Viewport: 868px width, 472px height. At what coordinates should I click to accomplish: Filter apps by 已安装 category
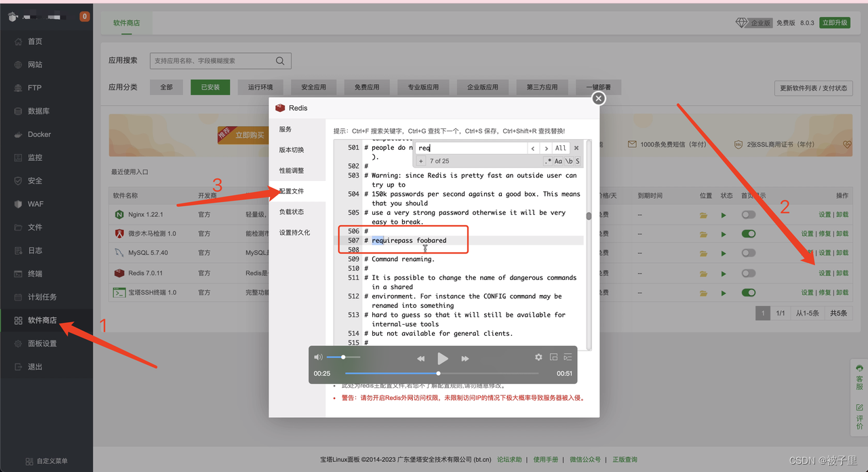coord(210,87)
